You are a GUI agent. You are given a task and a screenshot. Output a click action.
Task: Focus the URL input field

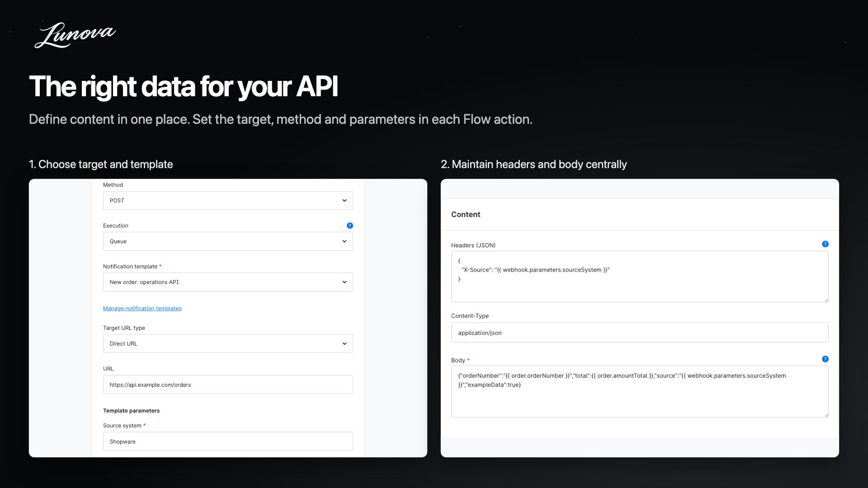coord(228,385)
